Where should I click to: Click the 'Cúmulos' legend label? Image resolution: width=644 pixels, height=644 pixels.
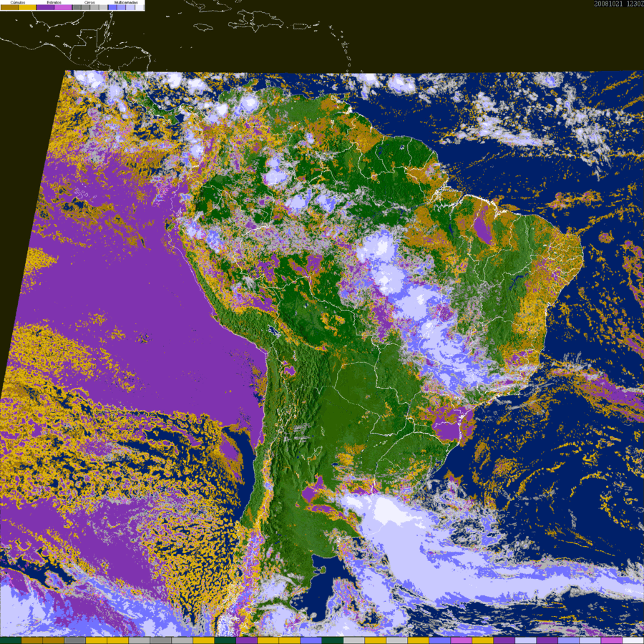(18, 2)
